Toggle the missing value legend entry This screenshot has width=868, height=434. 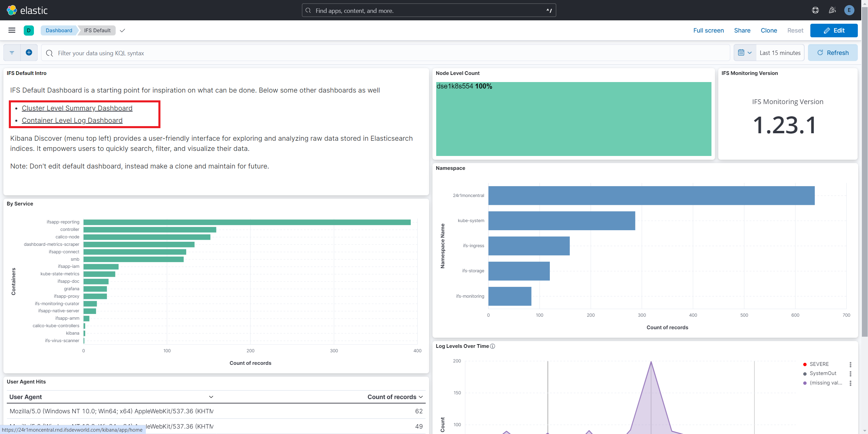click(825, 383)
